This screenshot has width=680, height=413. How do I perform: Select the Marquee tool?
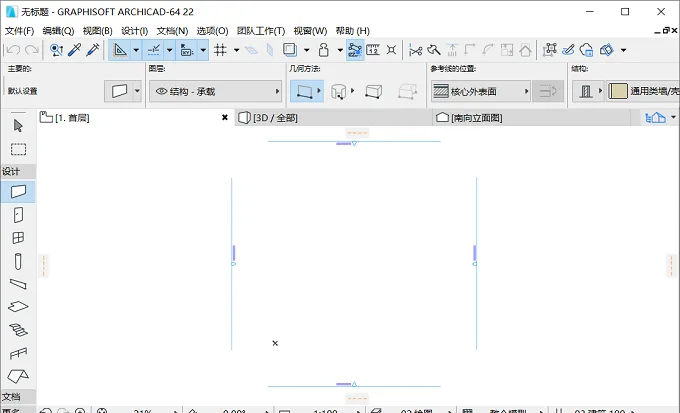point(18,149)
